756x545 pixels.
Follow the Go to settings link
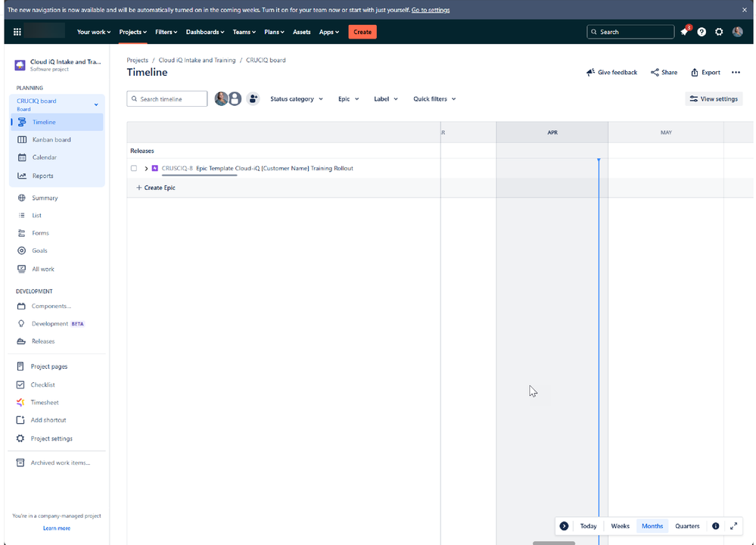(x=430, y=10)
